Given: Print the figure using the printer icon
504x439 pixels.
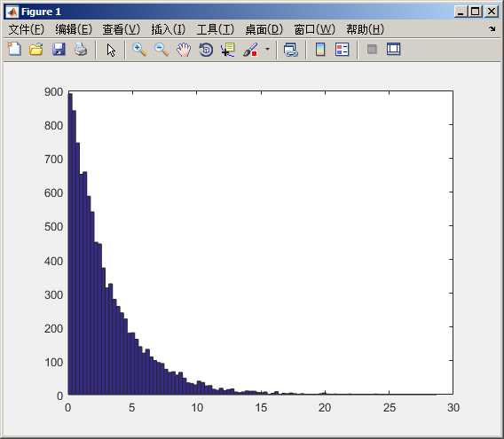Looking at the screenshot, I should [81, 50].
